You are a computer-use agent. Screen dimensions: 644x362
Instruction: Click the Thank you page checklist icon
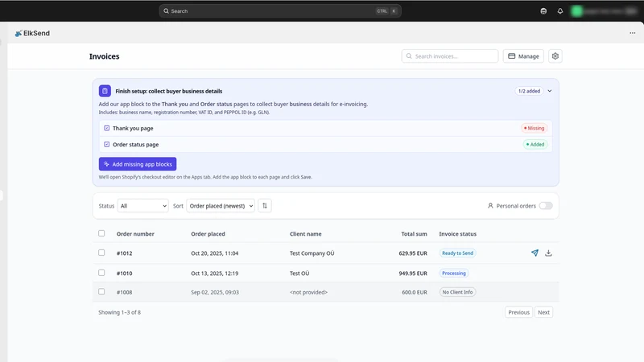coord(107,128)
